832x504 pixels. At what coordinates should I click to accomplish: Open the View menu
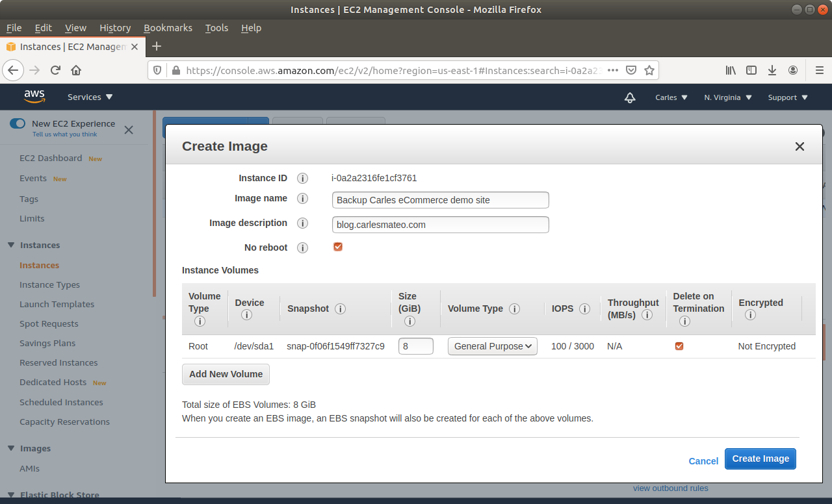click(75, 28)
